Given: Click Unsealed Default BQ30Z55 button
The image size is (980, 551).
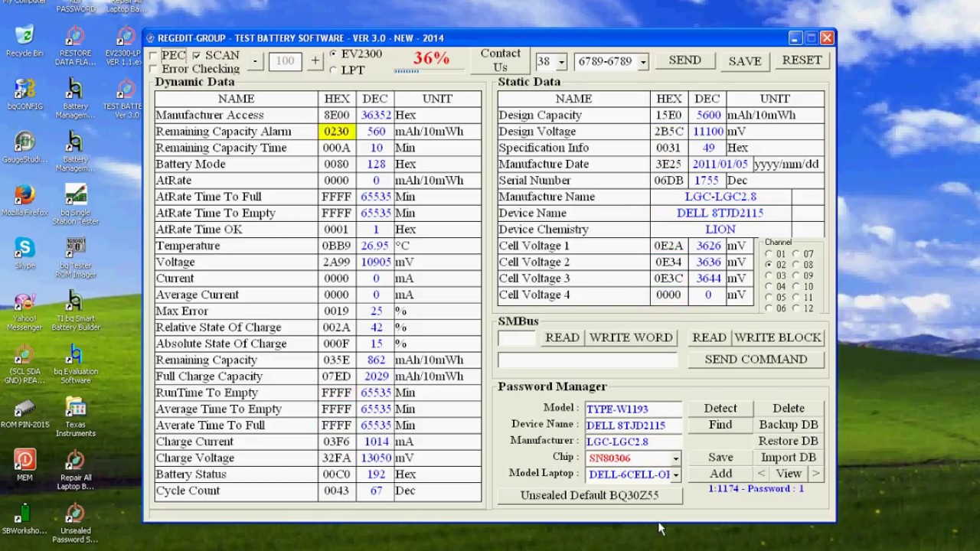Looking at the screenshot, I should [590, 495].
